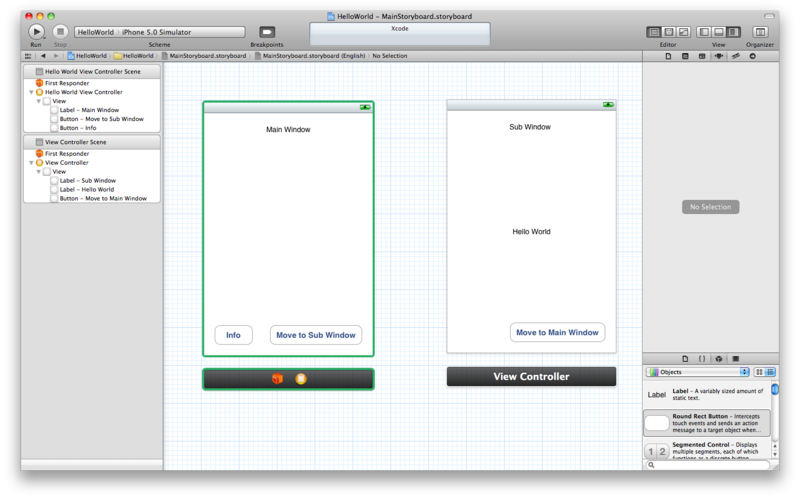The image size is (800, 502).
Task: Click No Selection in jump bar
Action: point(390,56)
